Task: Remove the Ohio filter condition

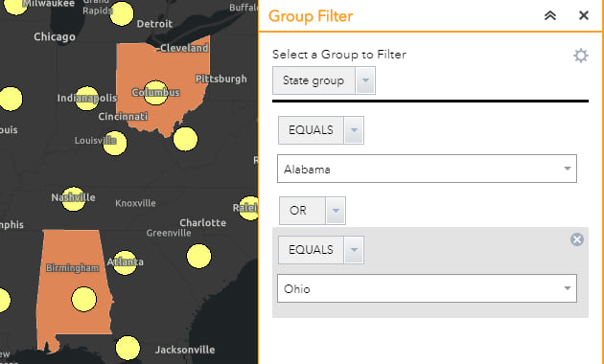Action: click(577, 239)
